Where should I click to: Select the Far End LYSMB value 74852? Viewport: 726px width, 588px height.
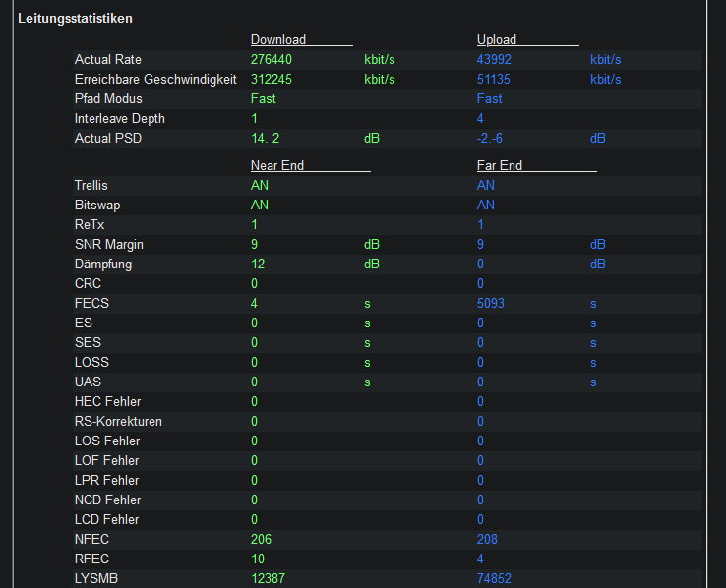[x=494, y=579]
